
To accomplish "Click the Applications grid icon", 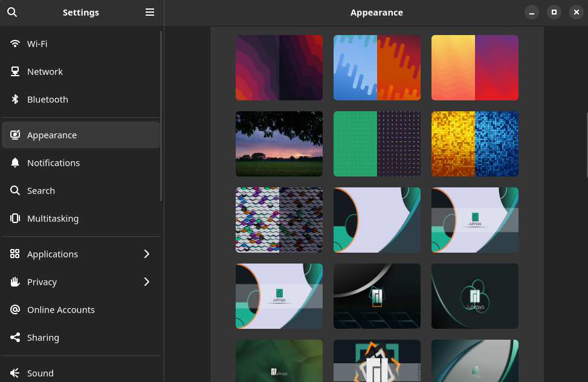I will [15, 254].
